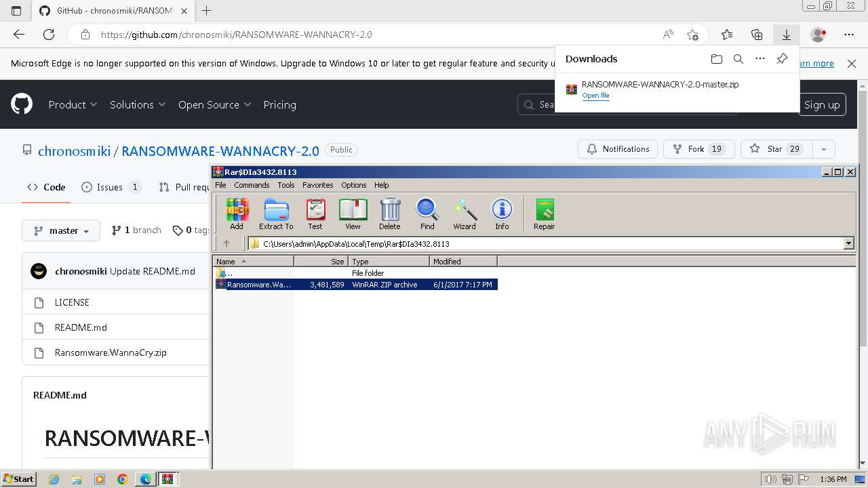Add this page to favorites
Image resolution: width=868 pixels, height=488 pixels.
click(692, 35)
